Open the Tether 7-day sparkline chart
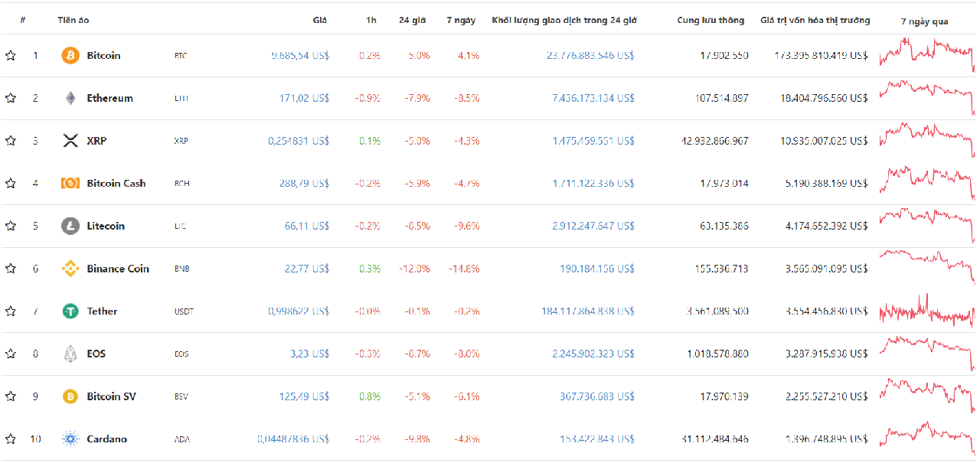 927,311
